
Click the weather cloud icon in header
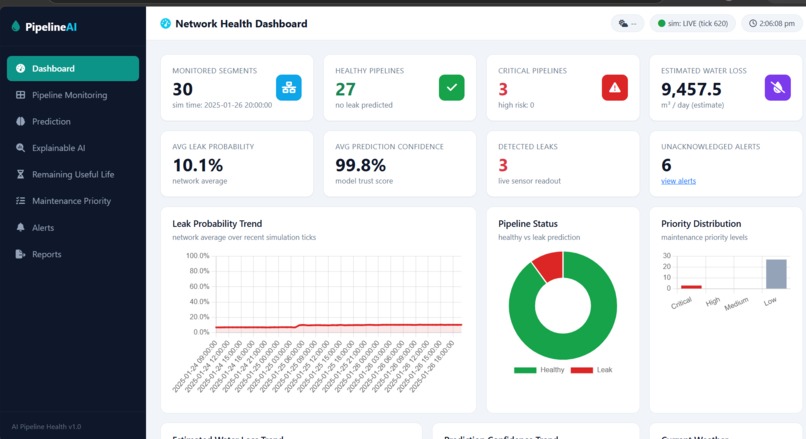click(x=623, y=24)
